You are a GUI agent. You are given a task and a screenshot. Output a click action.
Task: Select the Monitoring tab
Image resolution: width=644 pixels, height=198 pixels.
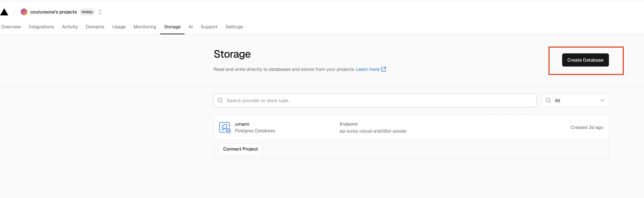coord(145,27)
